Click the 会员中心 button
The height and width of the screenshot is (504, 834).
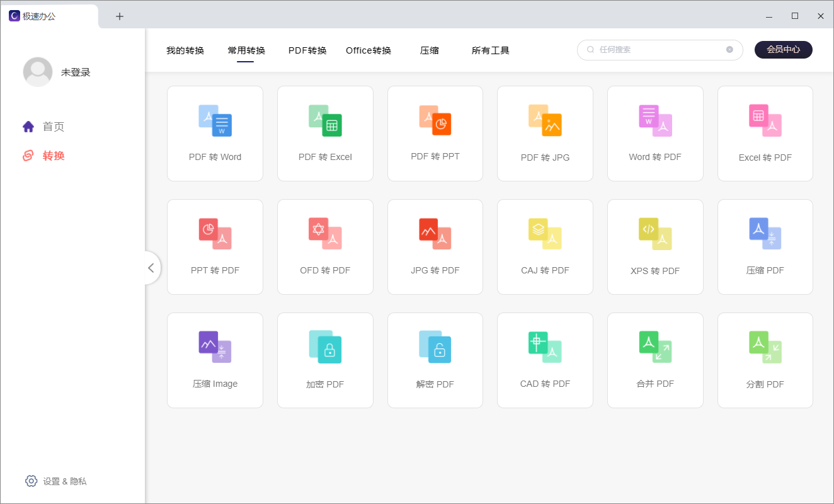[x=783, y=49]
